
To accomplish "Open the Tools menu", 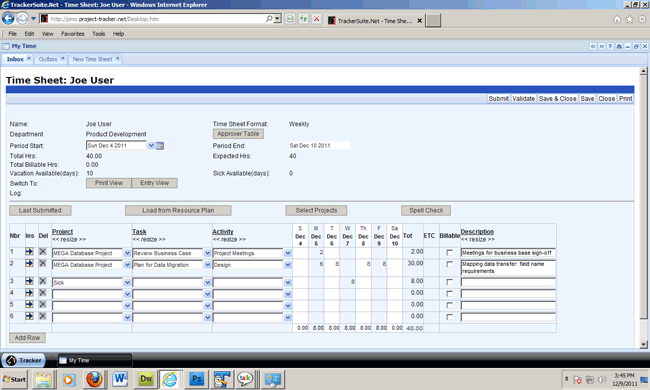I will [x=98, y=34].
